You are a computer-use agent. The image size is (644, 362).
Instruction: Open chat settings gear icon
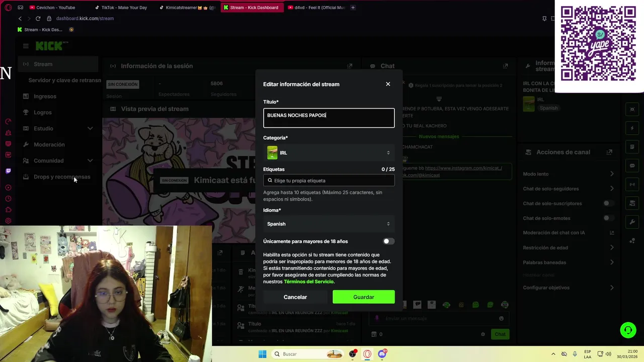pos(483,334)
